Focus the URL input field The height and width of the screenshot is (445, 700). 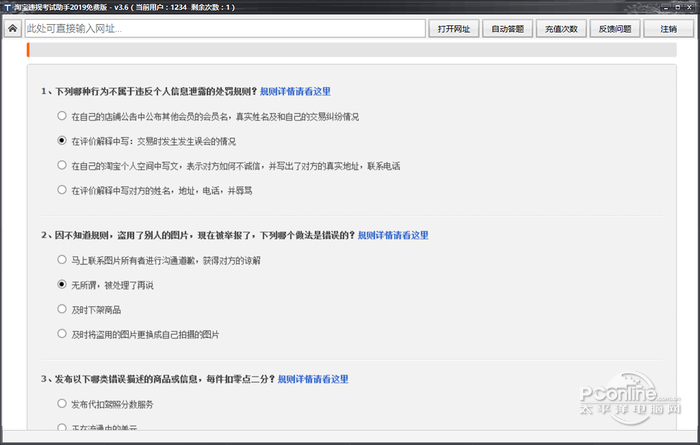pos(225,29)
